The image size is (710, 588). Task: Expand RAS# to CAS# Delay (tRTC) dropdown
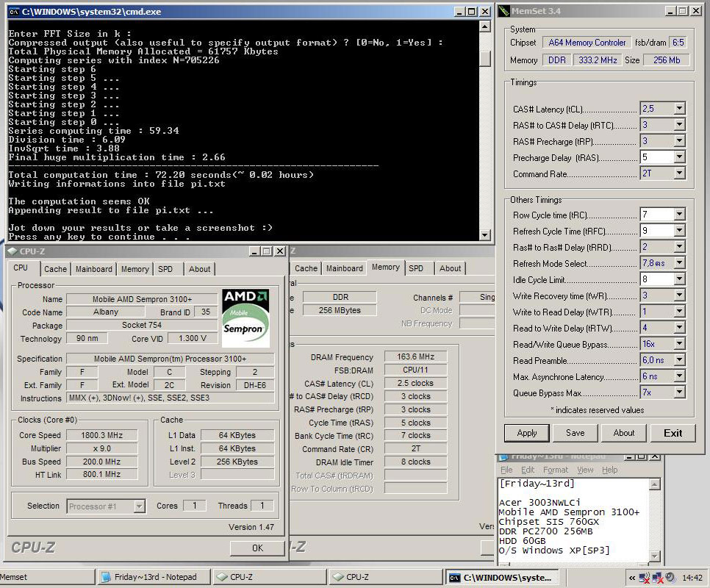click(679, 125)
